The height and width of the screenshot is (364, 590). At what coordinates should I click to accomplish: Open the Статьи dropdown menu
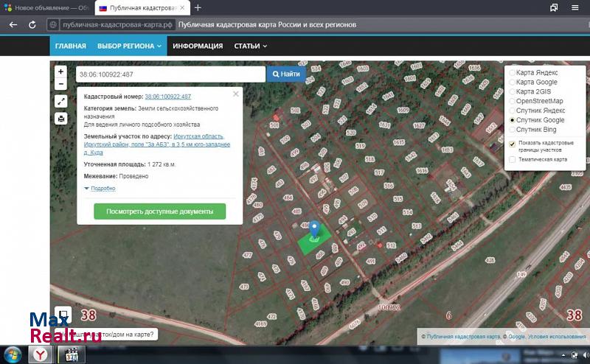tap(250, 46)
